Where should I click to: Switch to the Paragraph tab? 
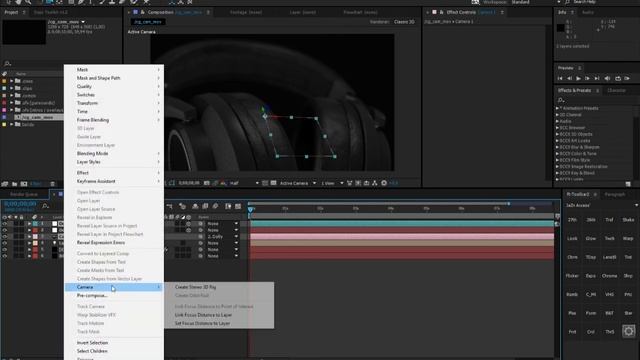(615, 194)
